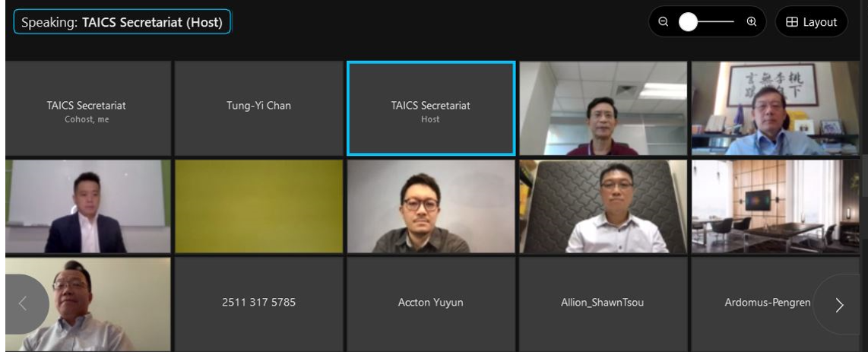Image resolution: width=868 pixels, height=352 pixels.
Task: Select video of man with glasses in dark shirt
Action: pos(431,207)
